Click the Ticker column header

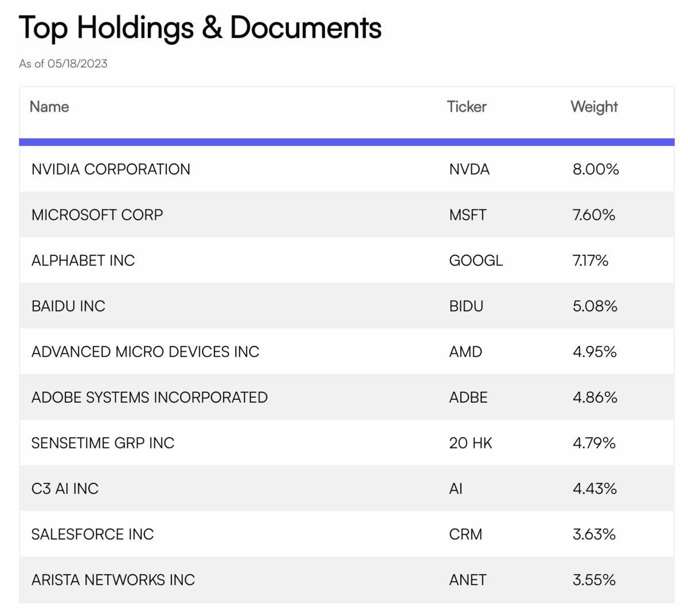467,107
